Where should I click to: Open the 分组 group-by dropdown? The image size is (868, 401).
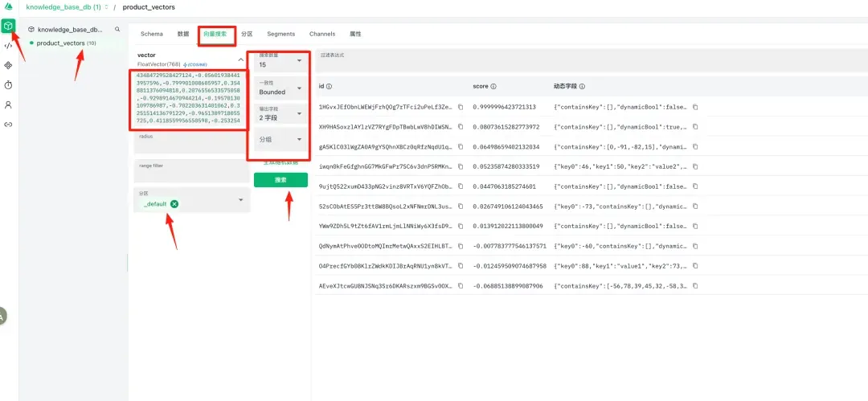point(278,140)
